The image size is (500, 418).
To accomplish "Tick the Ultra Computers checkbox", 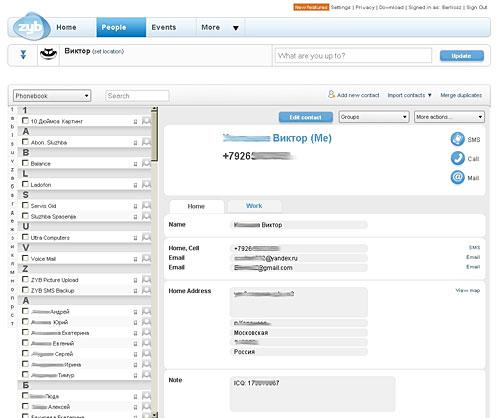I will [x=25, y=237].
